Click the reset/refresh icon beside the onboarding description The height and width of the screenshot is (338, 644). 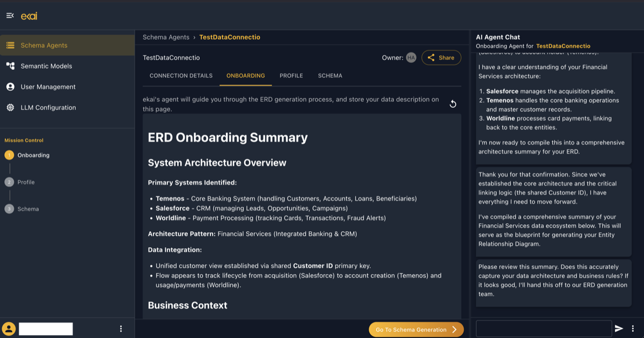(453, 104)
